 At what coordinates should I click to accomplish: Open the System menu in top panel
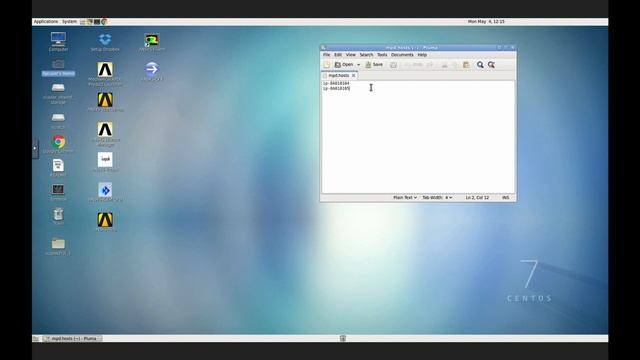point(69,22)
